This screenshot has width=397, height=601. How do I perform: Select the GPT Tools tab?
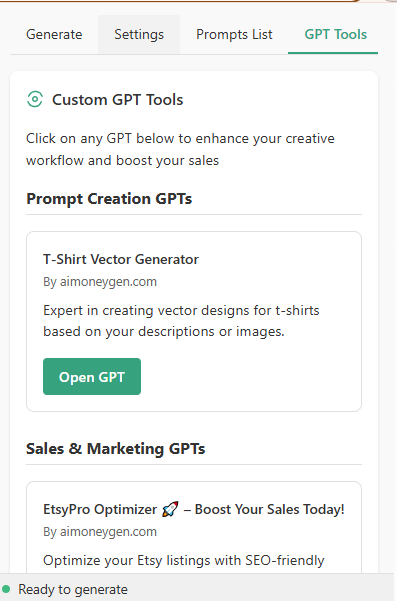336,34
